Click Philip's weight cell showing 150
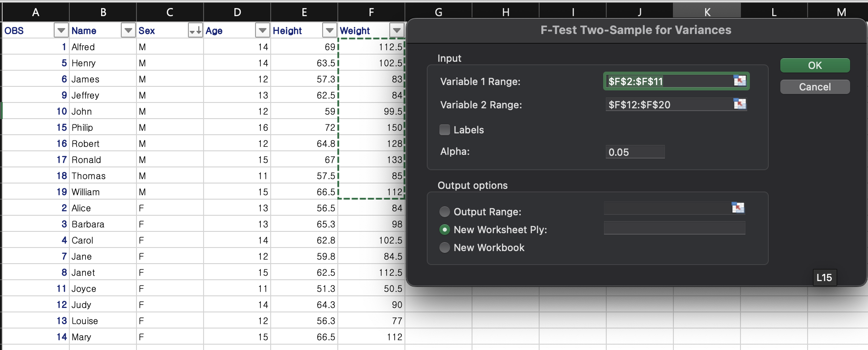This screenshot has height=350, width=868. click(371, 128)
